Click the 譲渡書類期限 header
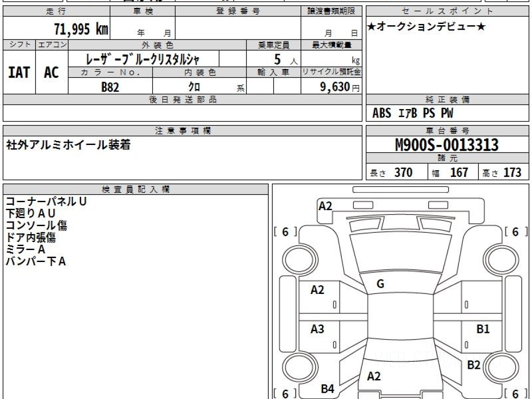This screenshot has height=399, width=532. pyautogui.click(x=331, y=12)
